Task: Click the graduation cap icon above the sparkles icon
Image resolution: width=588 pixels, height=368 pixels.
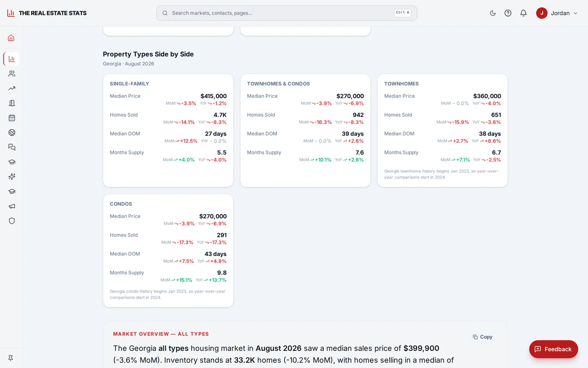Action: click(x=11, y=162)
